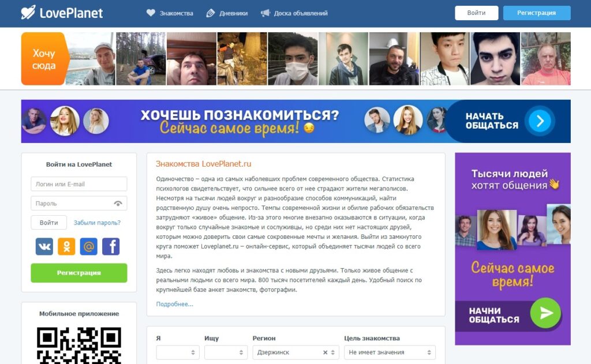Image resolution: width=591 pixels, height=364 pixels.
Task: Sign in with the Mail.ru @ icon
Action: 88,246
